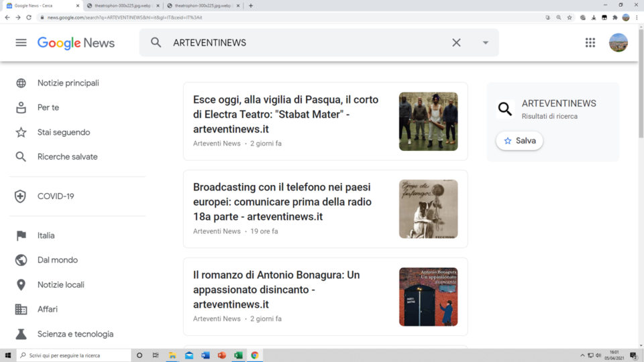Open File Explorer from the taskbar
Viewport: 644px width, 362px height.
point(172,355)
